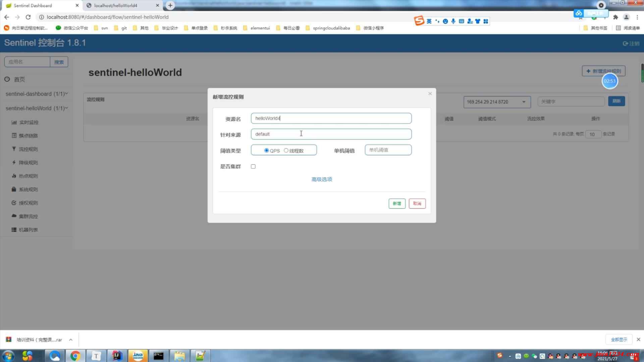Open Google Chrome in the taskbar
Image resolution: width=644 pixels, height=362 pixels.
tap(75, 356)
